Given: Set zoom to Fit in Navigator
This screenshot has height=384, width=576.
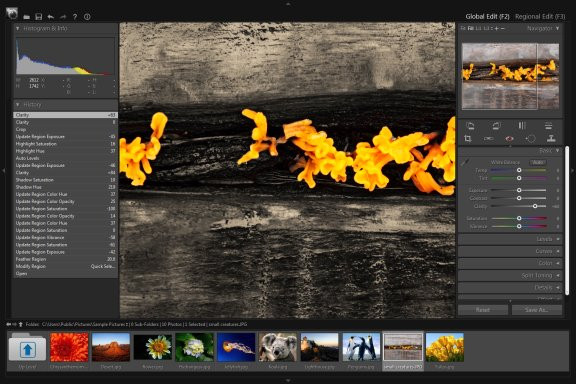Looking at the screenshot, I should pos(463,28).
